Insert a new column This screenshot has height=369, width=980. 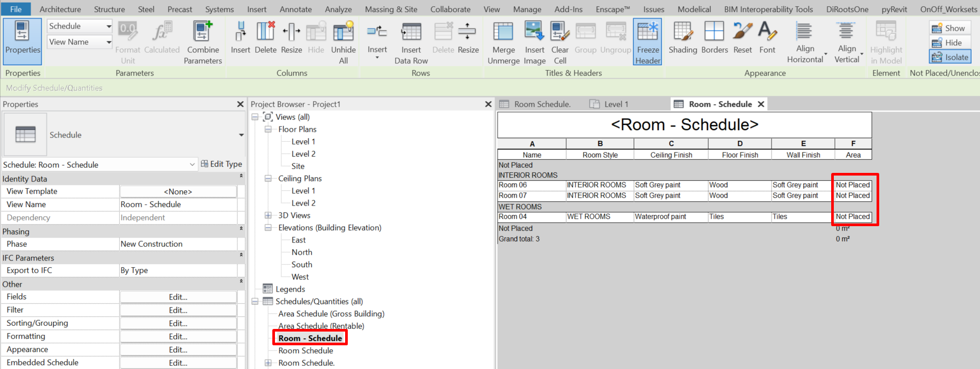[240, 38]
